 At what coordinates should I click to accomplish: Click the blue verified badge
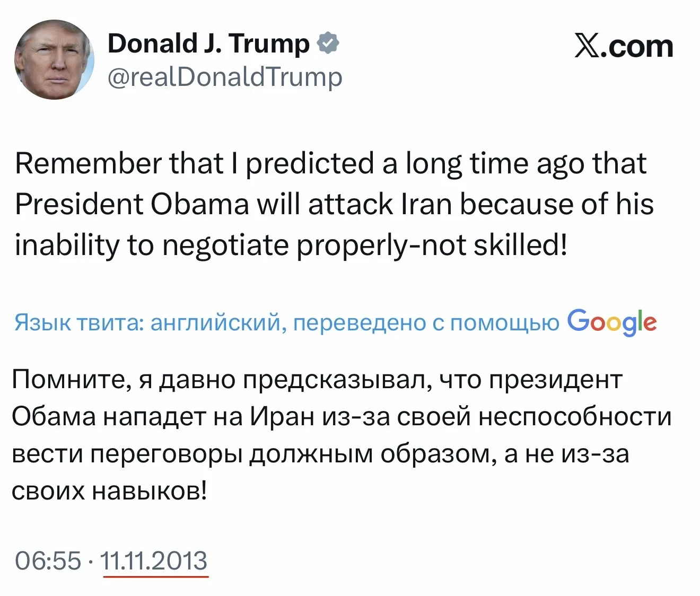tap(328, 43)
